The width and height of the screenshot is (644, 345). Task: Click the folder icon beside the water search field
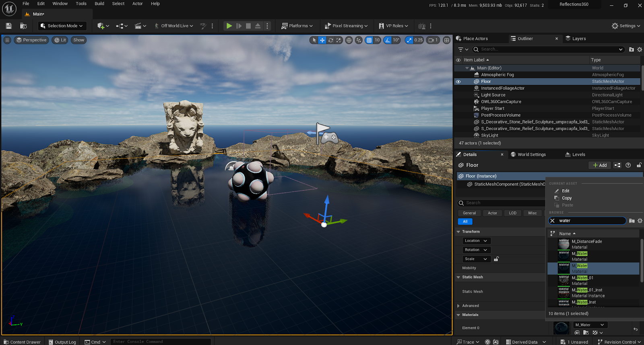pyautogui.click(x=632, y=221)
